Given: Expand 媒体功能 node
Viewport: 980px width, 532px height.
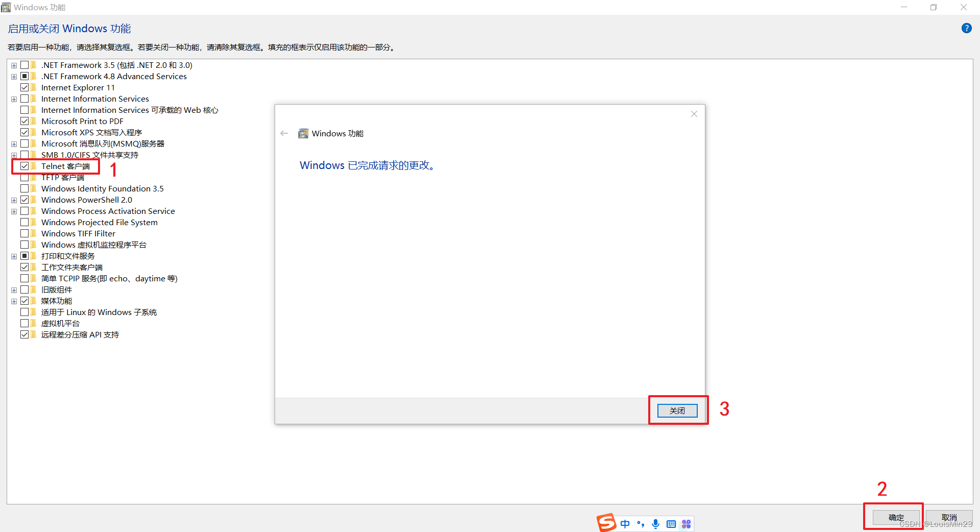Looking at the screenshot, I should (14, 301).
